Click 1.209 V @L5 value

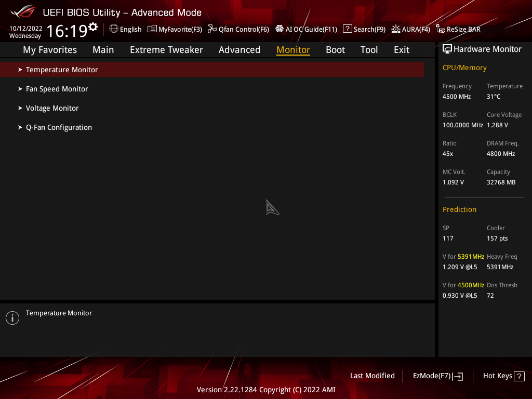coord(460,267)
